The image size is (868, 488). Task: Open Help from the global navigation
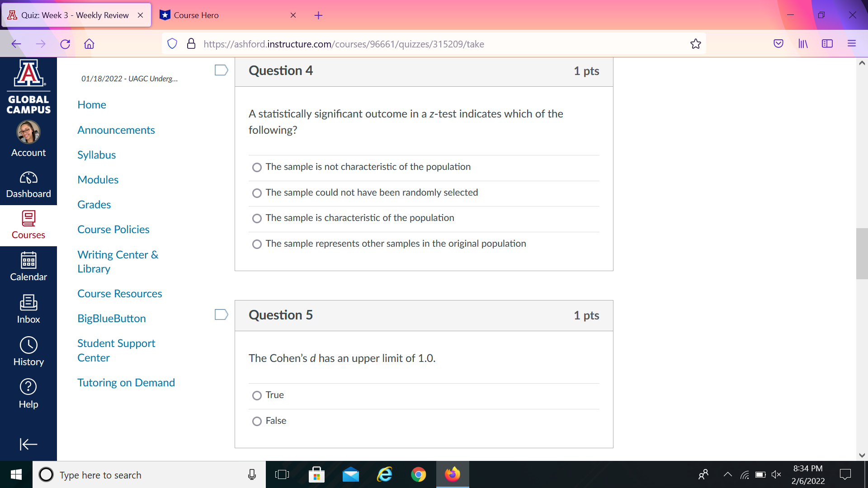point(28,392)
